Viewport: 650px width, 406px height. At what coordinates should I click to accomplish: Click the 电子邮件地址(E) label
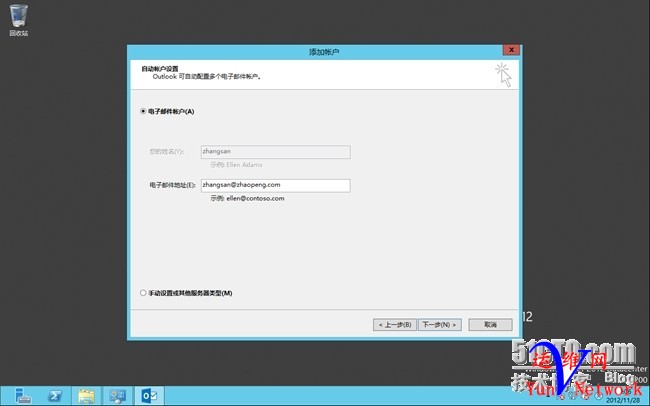point(172,185)
